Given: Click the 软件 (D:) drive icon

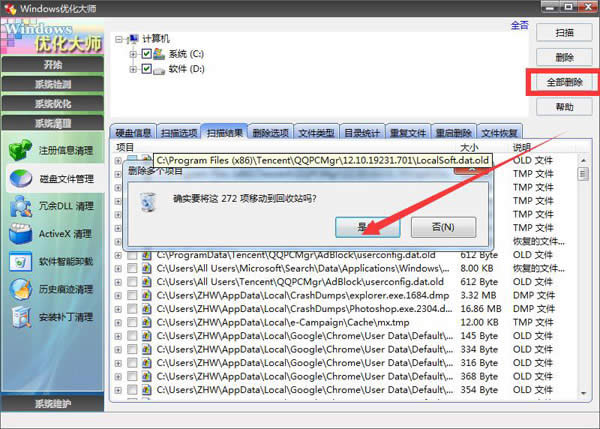Looking at the screenshot, I should (x=159, y=70).
